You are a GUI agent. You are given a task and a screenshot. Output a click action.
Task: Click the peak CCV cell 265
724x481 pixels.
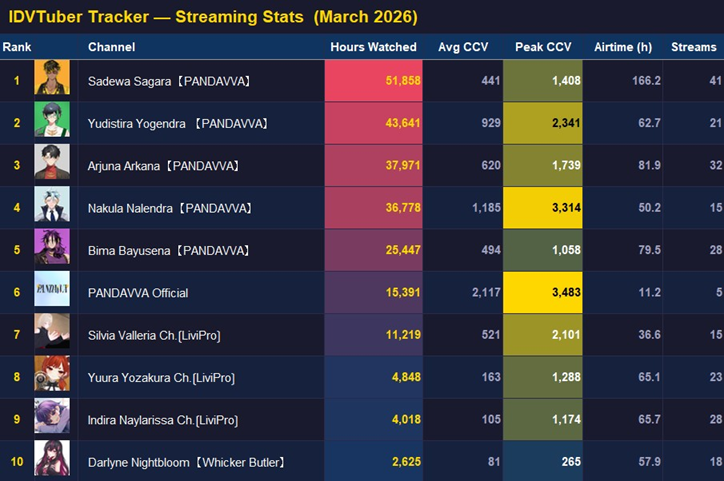(543, 462)
